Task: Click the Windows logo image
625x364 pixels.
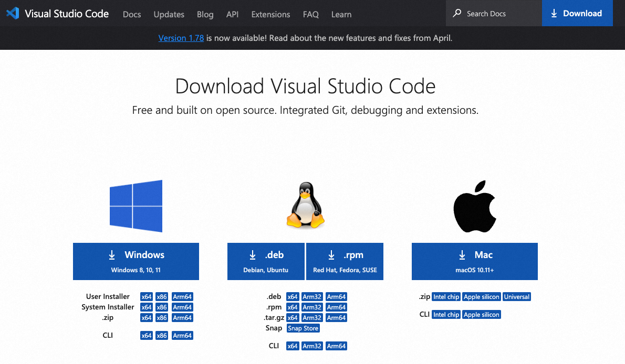Action: click(136, 206)
